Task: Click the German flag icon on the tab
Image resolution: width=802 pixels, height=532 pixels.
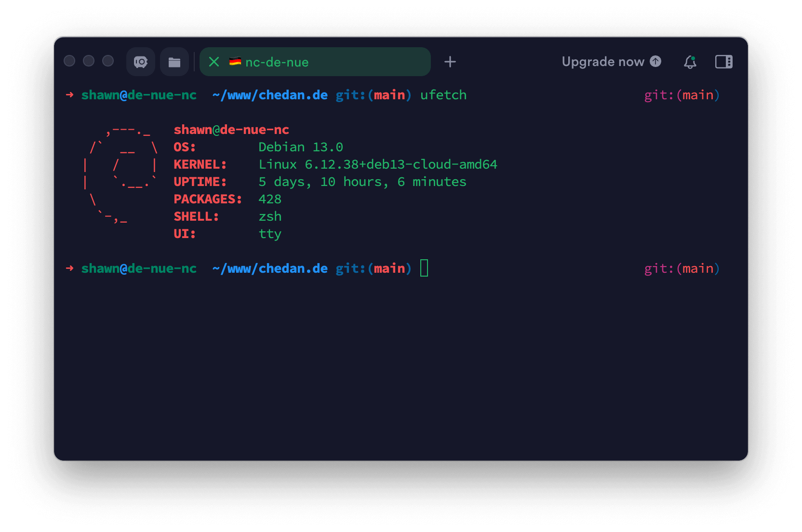Action: pyautogui.click(x=235, y=62)
